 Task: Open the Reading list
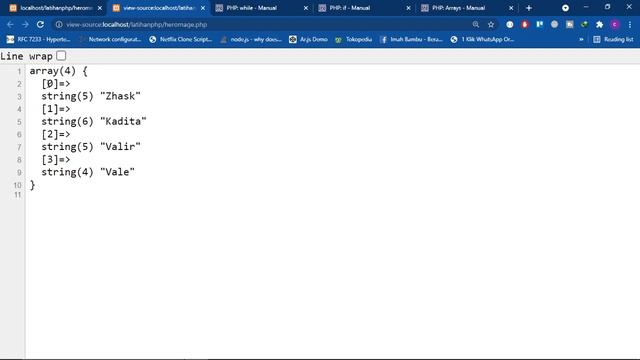click(x=613, y=39)
